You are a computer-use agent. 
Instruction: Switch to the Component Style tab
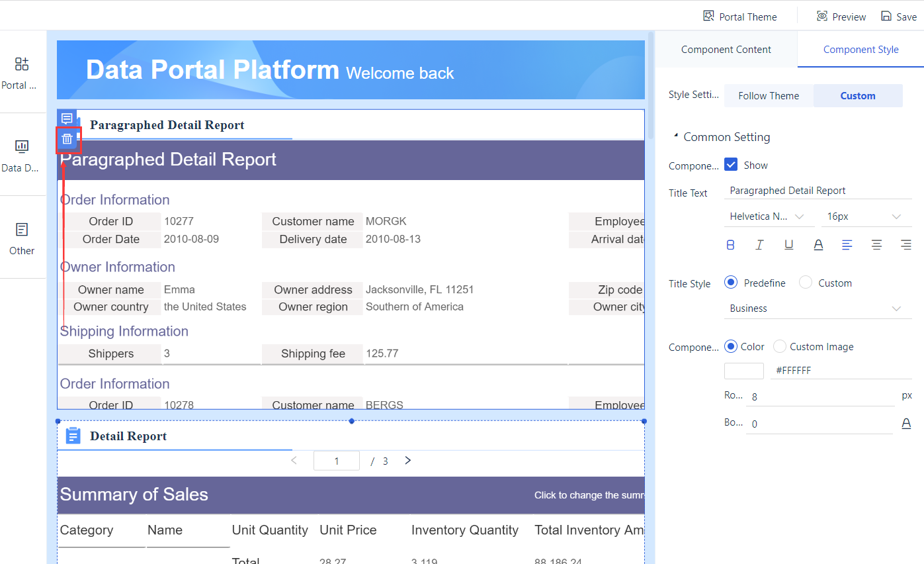861,49
